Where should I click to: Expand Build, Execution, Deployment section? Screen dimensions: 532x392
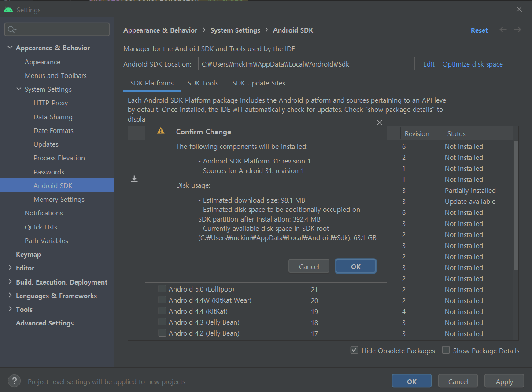click(10, 282)
